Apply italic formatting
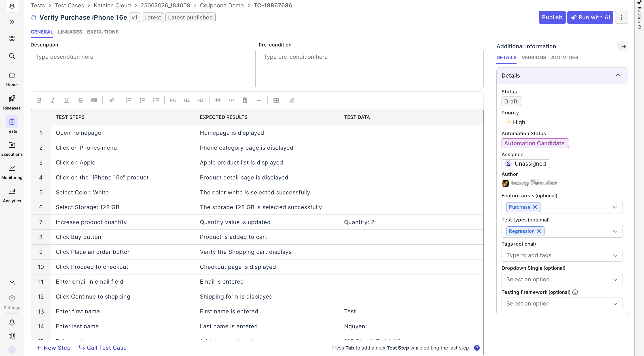 [x=53, y=100]
